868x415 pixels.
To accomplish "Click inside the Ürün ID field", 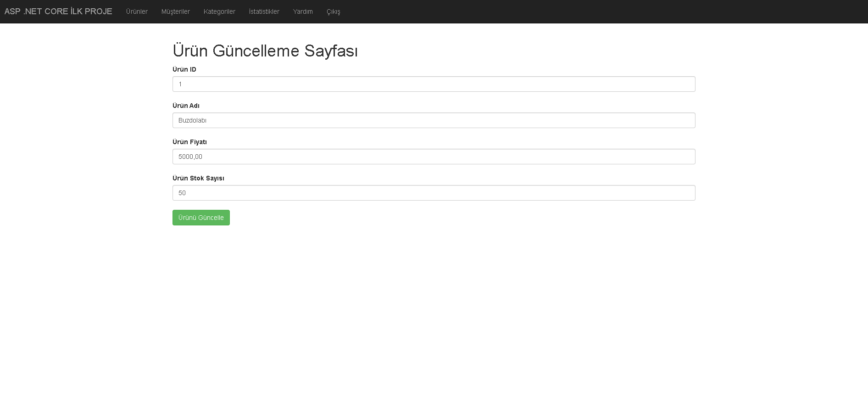I will point(434,84).
